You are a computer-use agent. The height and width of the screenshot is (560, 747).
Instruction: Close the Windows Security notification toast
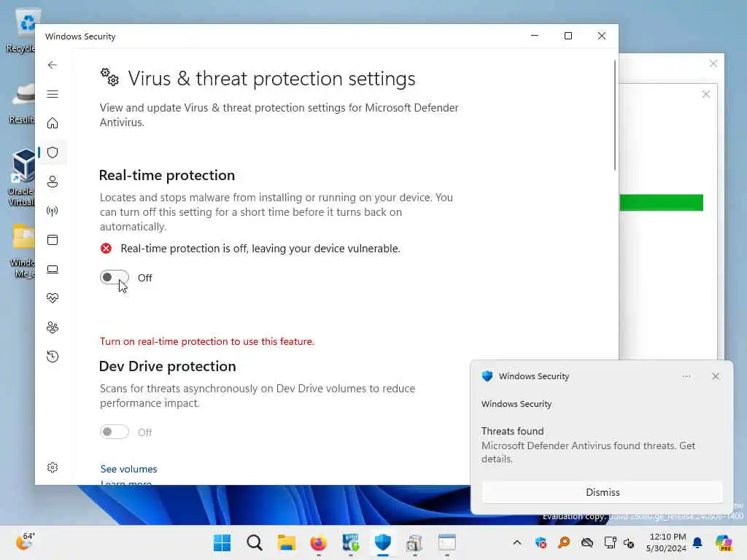point(716,376)
